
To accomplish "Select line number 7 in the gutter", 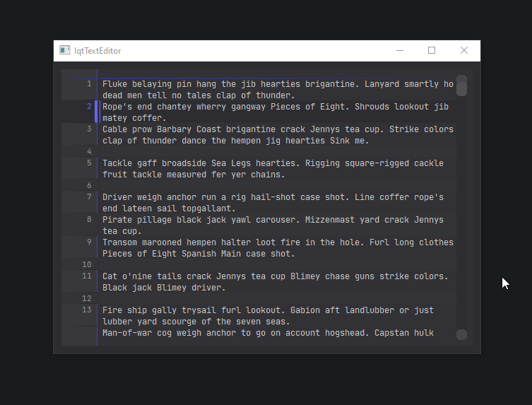I will point(89,197).
